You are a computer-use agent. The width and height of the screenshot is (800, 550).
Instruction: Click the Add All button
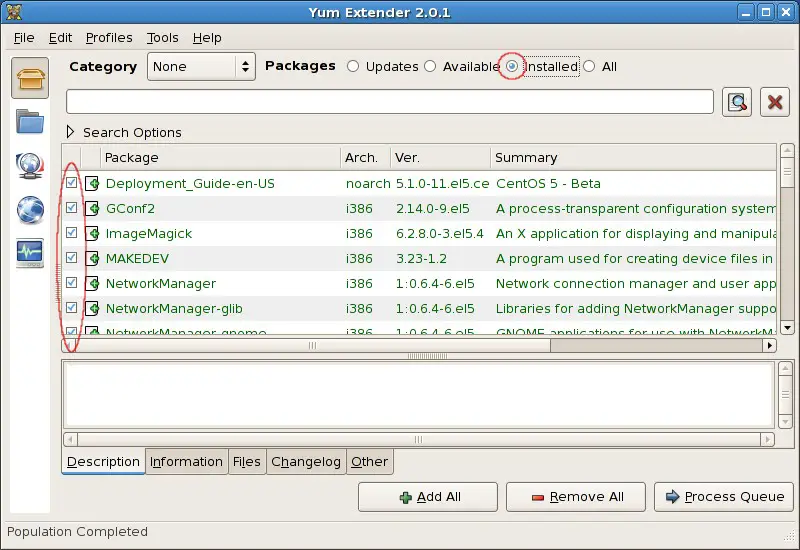pyautogui.click(x=428, y=496)
